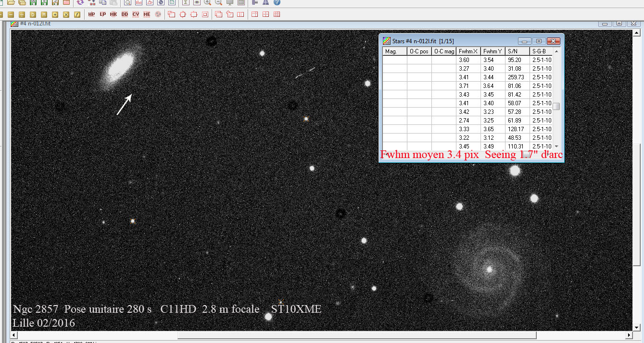This screenshot has height=343, width=644.
Task: Click the red side-by-side tile icon
Action: tap(240, 14)
